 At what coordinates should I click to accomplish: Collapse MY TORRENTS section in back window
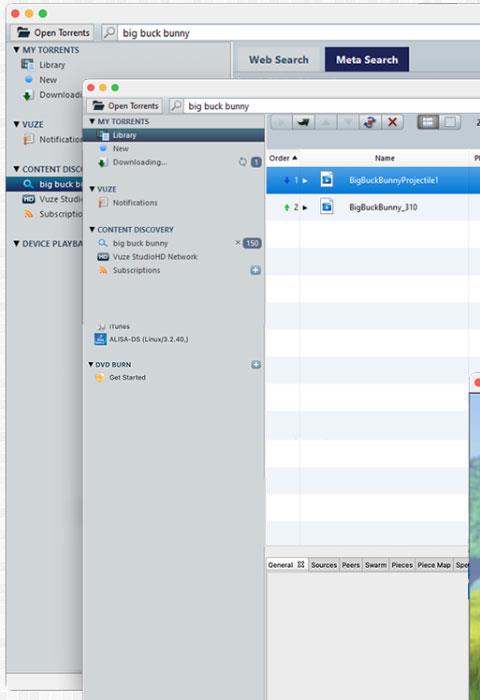point(17,50)
